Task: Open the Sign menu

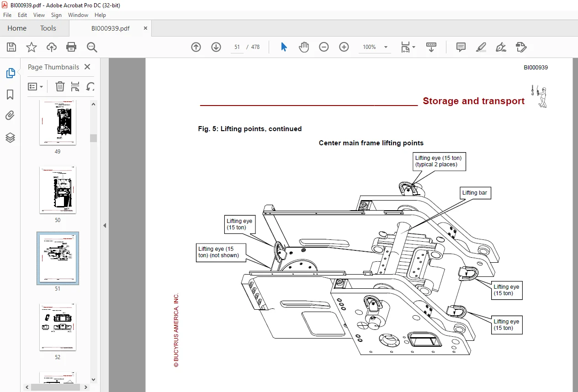Action: (56, 15)
